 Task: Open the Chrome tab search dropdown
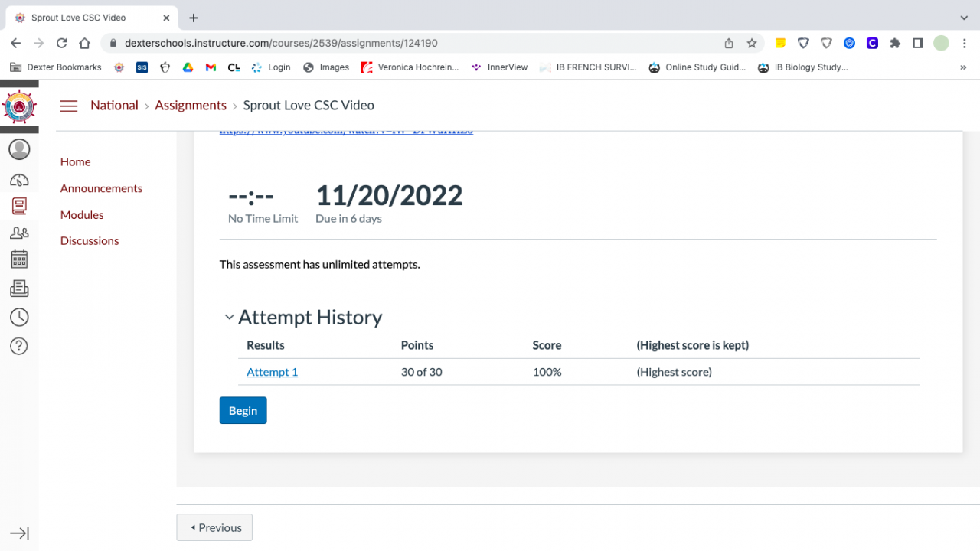(964, 18)
